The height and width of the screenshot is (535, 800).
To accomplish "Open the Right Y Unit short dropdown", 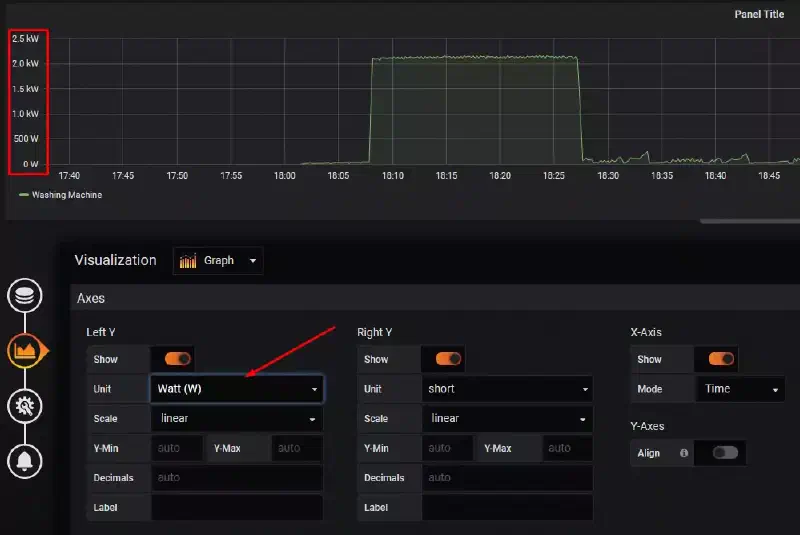I will click(507, 389).
